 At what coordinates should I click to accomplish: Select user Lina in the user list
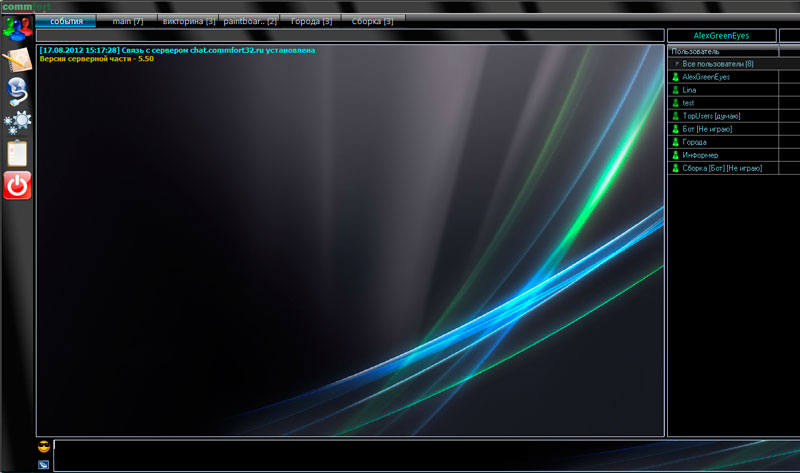pos(689,90)
